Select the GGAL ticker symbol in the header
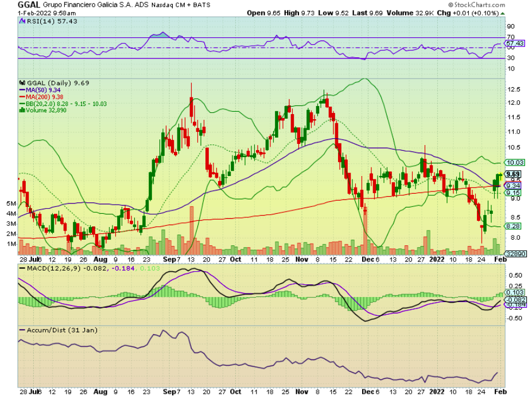The width and height of the screenshot is (532, 399). click(x=29, y=5)
